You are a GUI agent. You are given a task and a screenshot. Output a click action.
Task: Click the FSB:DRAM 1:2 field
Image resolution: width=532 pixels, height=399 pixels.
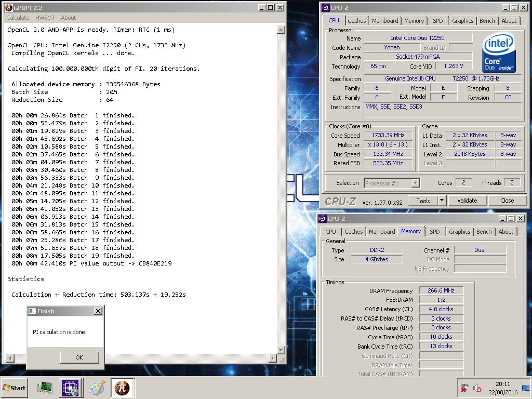441,300
